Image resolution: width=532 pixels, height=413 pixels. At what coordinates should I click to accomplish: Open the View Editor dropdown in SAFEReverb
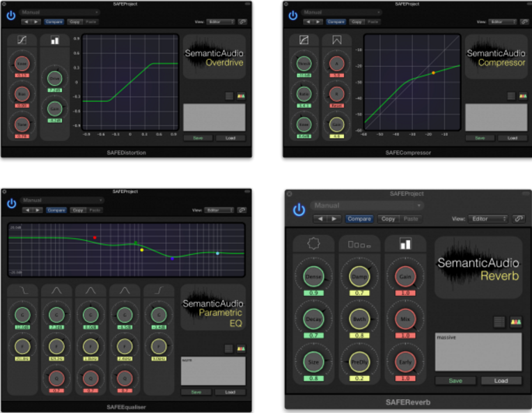click(488, 219)
